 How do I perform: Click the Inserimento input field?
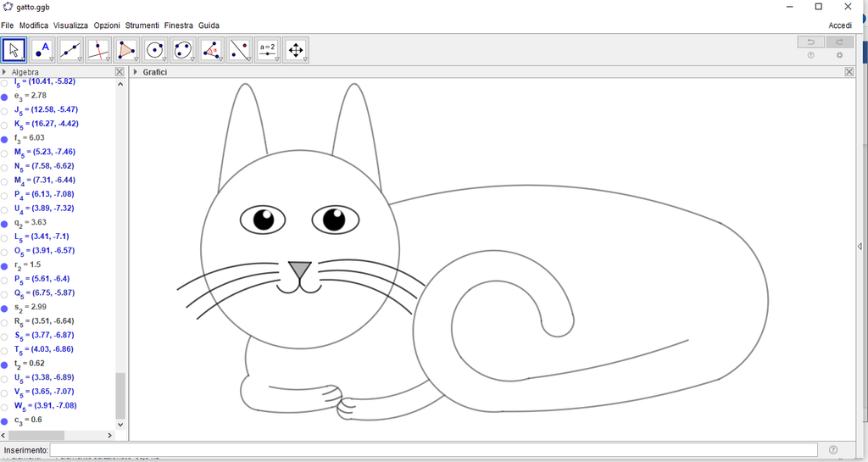(x=433, y=450)
